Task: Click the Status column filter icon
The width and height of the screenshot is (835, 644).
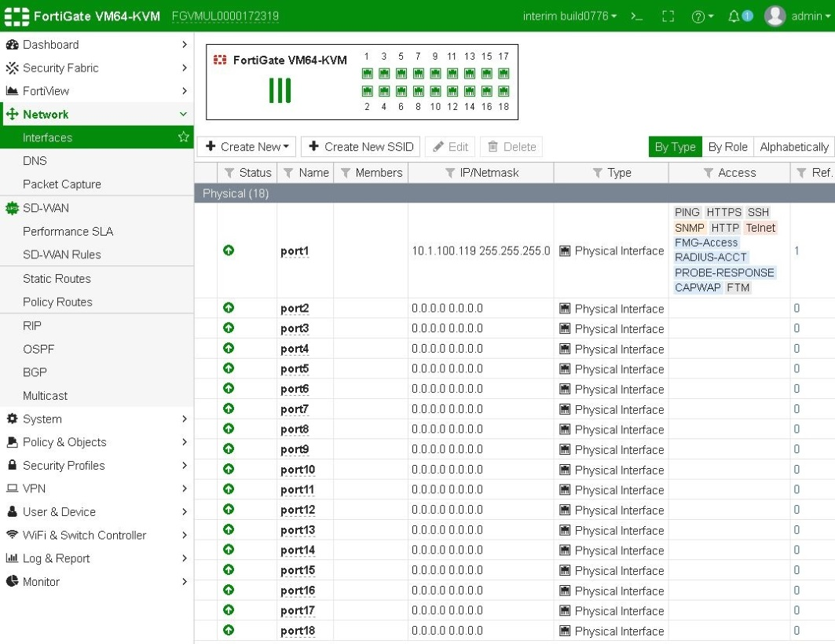Action: click(x=229, y=173)
